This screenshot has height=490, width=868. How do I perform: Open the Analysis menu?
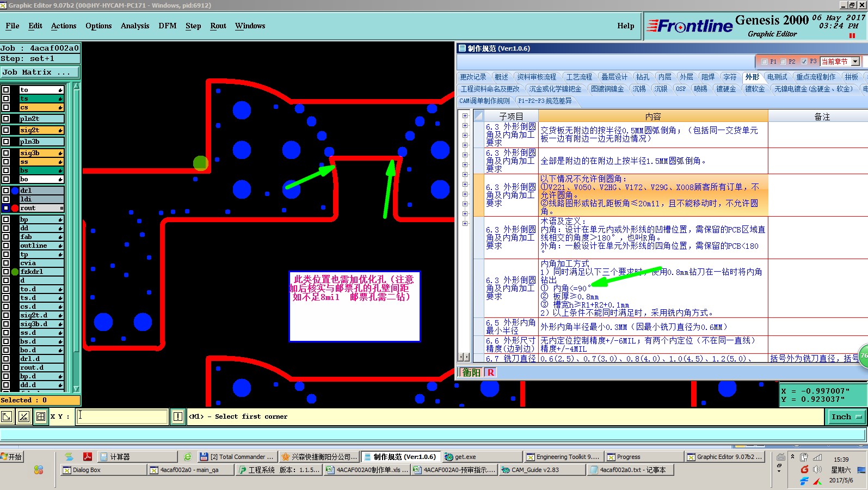click(x=135, y=26)
